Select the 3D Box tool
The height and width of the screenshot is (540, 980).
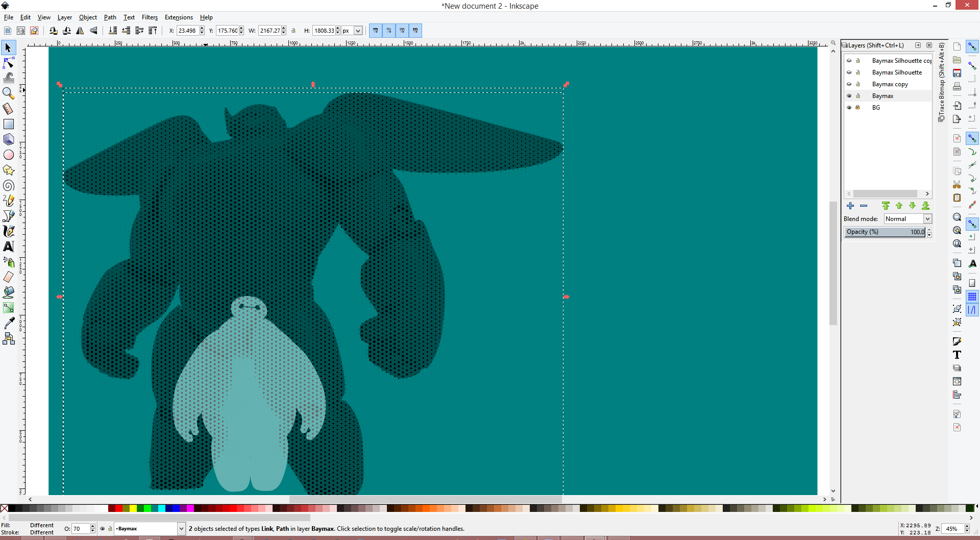coord(8,139)
